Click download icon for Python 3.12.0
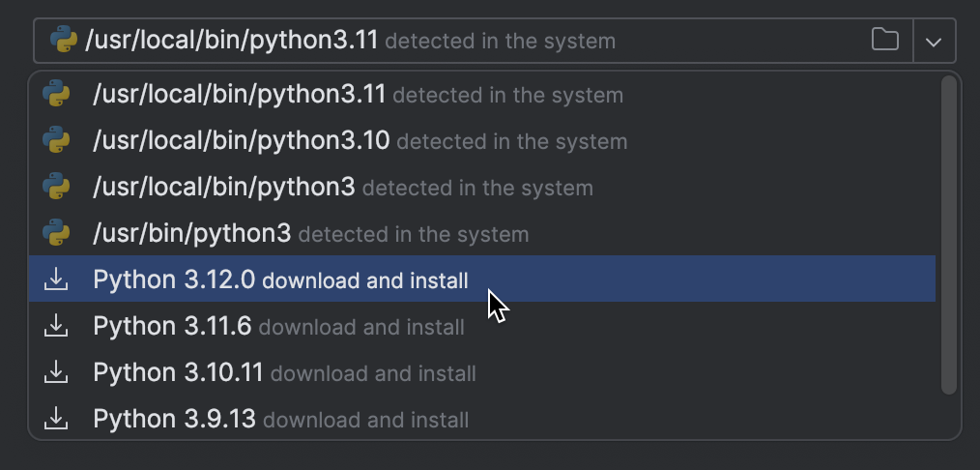980x470 pixels. 56,280
